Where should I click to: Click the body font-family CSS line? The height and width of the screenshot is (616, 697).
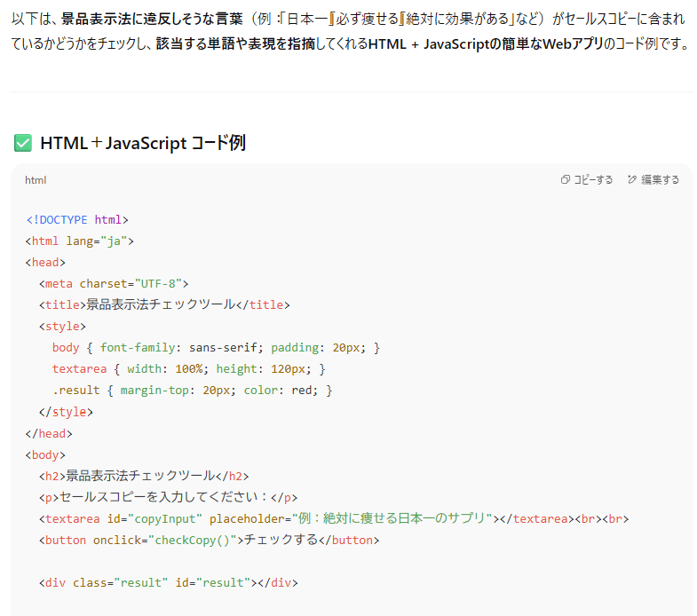[216, 348]
